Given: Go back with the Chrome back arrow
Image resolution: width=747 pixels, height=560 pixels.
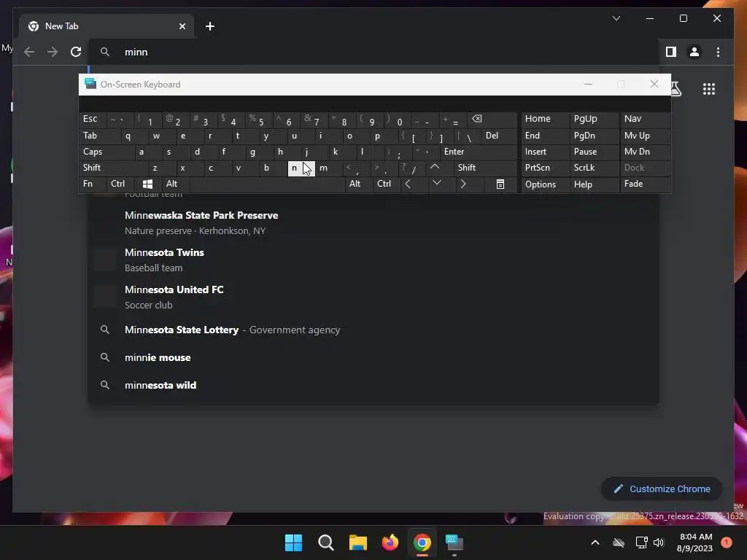Looking at the screenshot, I should coord(29,52).
